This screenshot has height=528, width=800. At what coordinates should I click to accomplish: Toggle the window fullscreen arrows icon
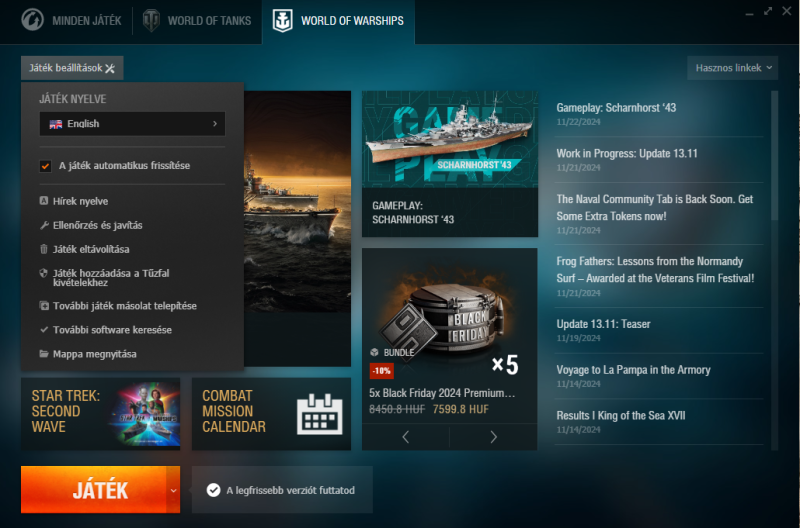pyautogui.click(x=768, y=11)
